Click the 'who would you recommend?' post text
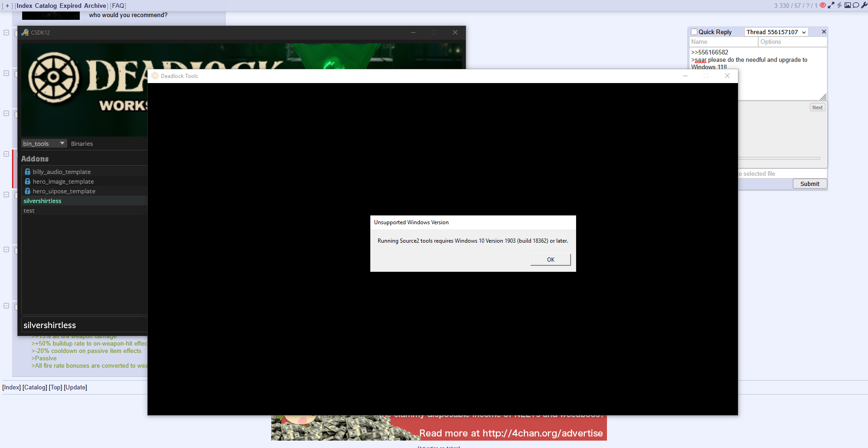This screenshot has width=868, height=448. pyautogui.click(x=128, y=15)
